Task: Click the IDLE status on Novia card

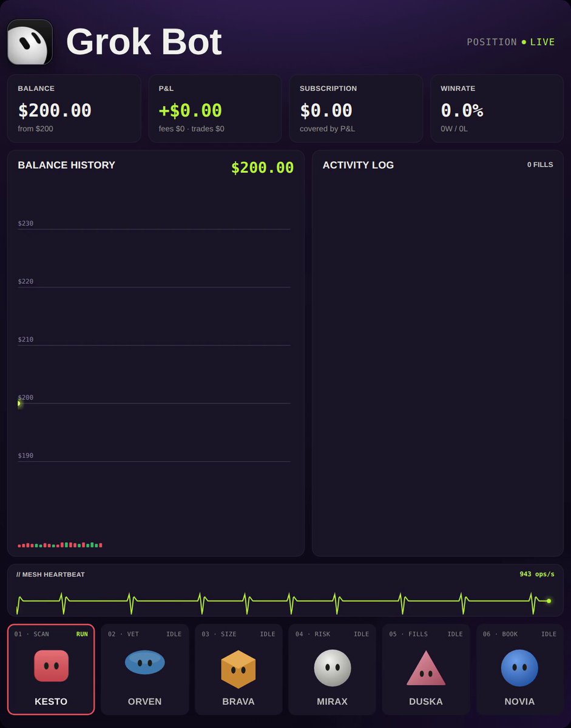Action: click(549, 634)
